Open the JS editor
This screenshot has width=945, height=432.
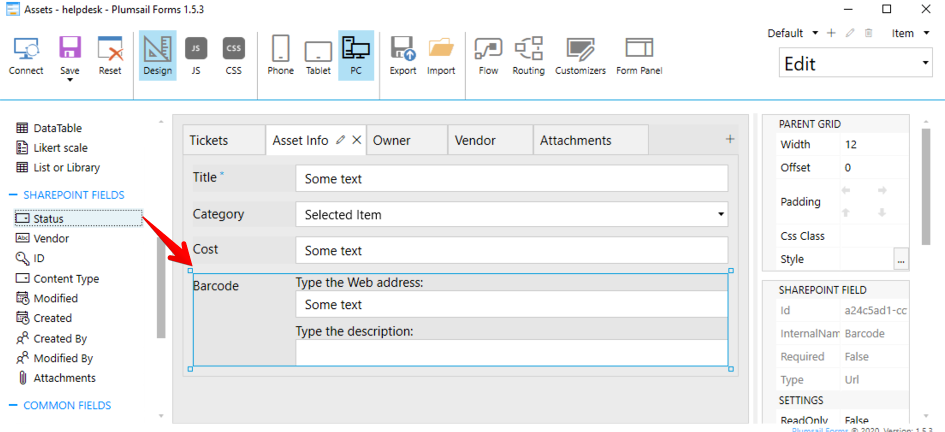[196, 55]
